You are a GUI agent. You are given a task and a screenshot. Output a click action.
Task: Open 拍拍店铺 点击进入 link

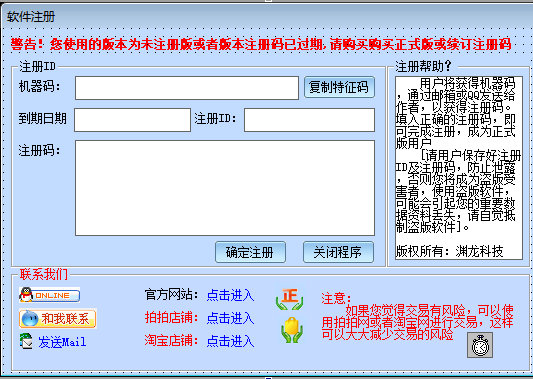230,318
